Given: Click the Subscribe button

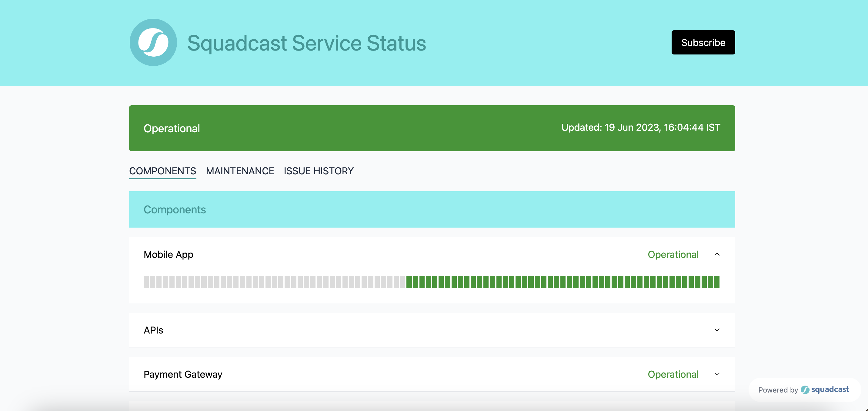Looking at the screenshot, I should 703,42.
